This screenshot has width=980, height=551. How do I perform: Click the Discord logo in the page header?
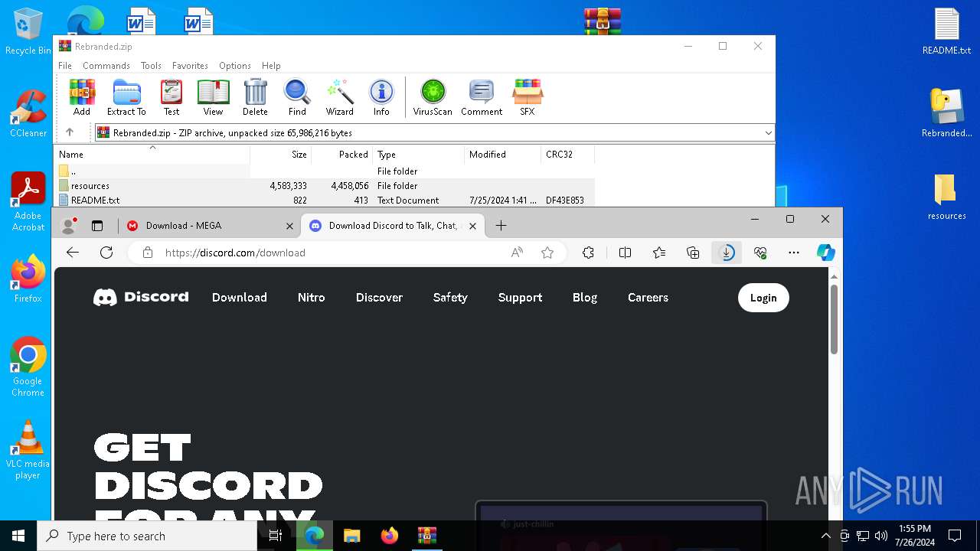141,297
